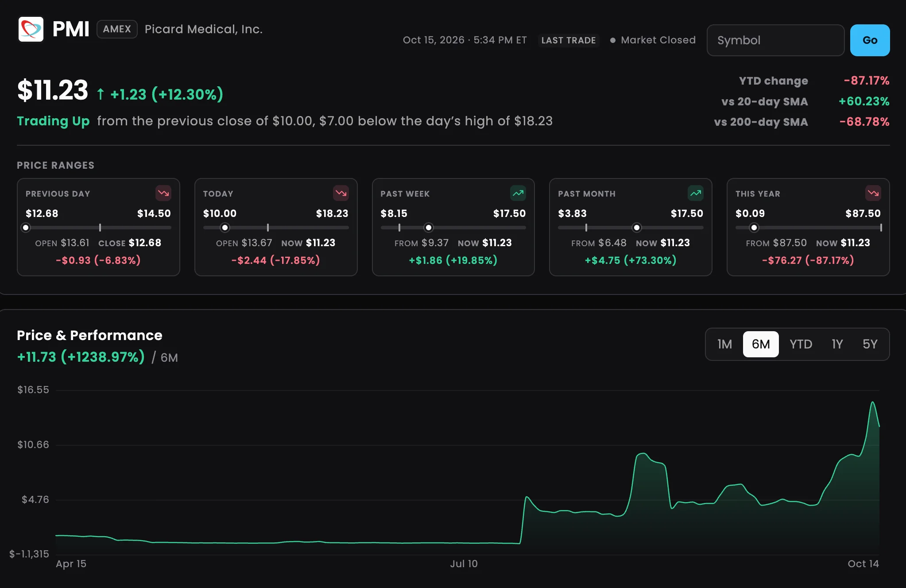This screenshot has width=906, height=588.
Task: Focus the Symbol search input field
Action: [775, 40]
